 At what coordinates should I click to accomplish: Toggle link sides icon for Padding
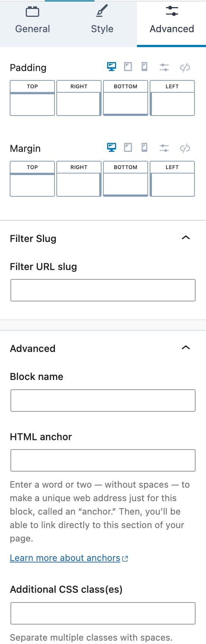[185, 67]
